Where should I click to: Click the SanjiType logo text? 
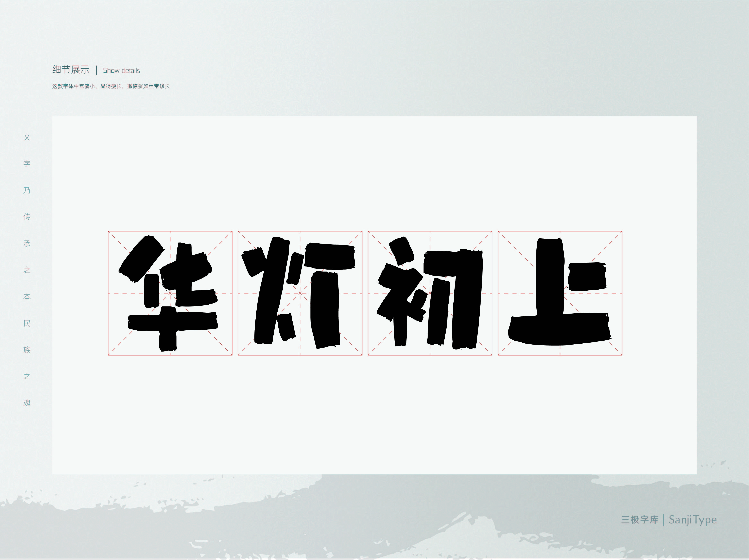(692, 520)
